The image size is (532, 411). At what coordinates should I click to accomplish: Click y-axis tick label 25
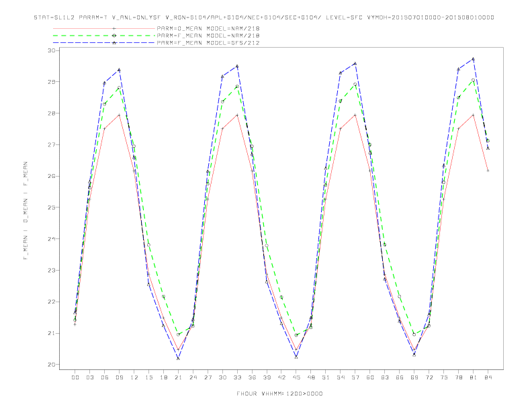51,208
